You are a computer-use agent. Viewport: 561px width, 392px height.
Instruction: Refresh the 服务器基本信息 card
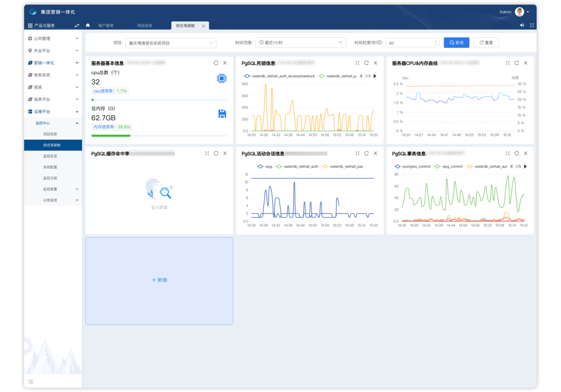point(216,63)
